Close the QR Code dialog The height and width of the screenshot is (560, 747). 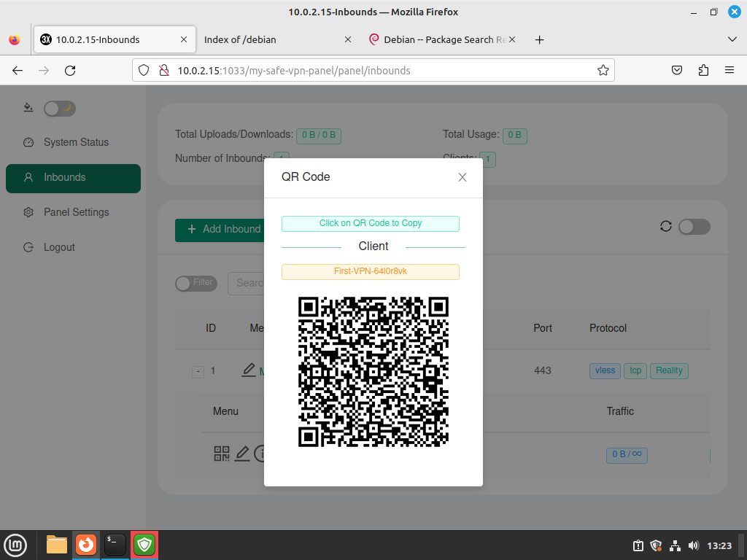(462, 177)
